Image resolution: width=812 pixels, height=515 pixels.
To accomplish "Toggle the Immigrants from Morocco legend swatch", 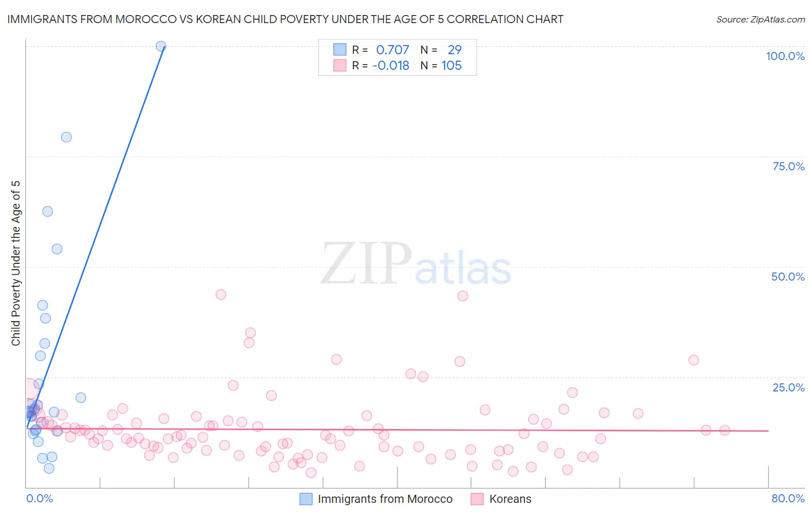I will [306, 499].
